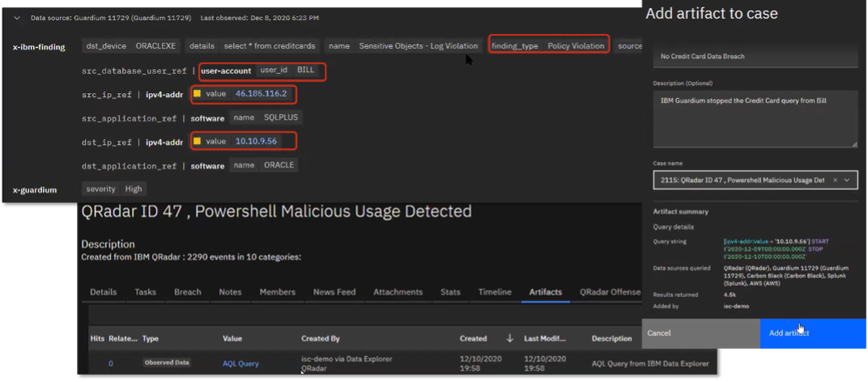Edit the Description text area
This screenshot has width=868, height=382.
(x=755, y=118)
